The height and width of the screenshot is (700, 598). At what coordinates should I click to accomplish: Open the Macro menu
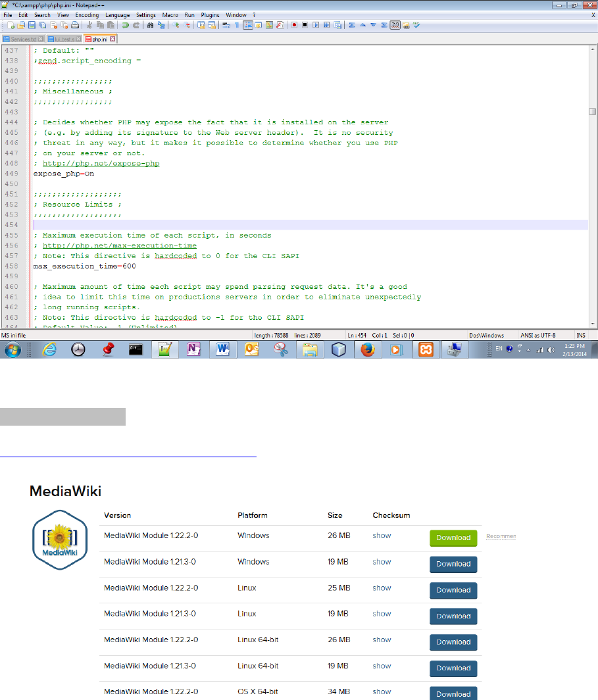pos(170,14)
